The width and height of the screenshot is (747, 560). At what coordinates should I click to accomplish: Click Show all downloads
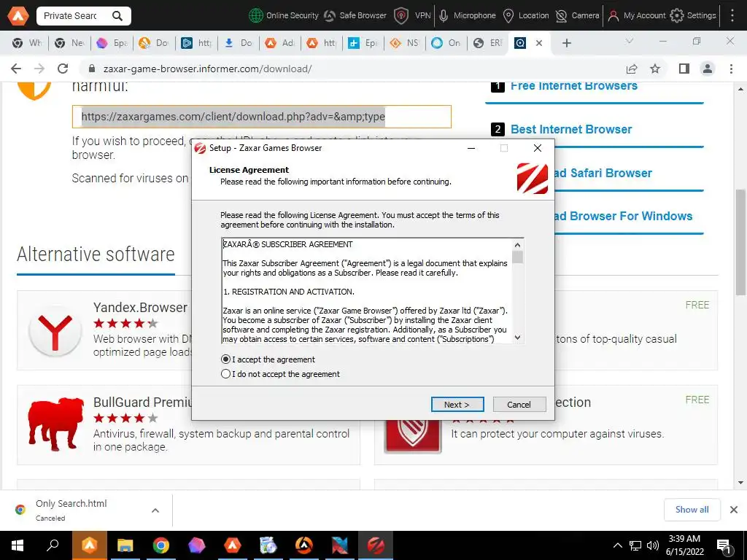pos(692,510)
